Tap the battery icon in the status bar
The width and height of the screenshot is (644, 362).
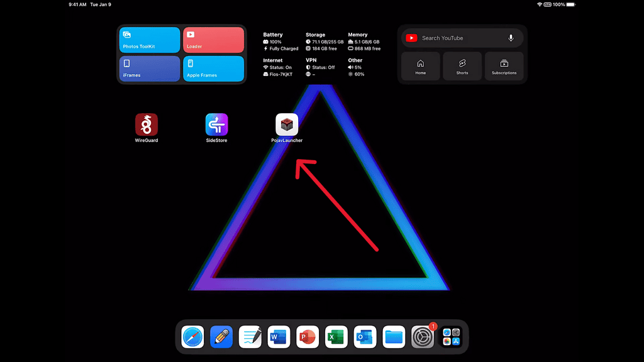[x=571, y=4]
